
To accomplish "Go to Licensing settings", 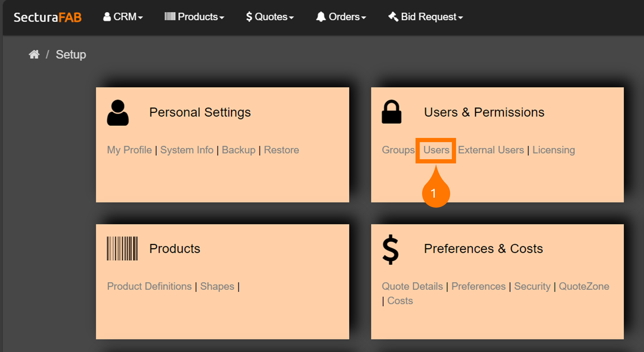I will (554, 150).
